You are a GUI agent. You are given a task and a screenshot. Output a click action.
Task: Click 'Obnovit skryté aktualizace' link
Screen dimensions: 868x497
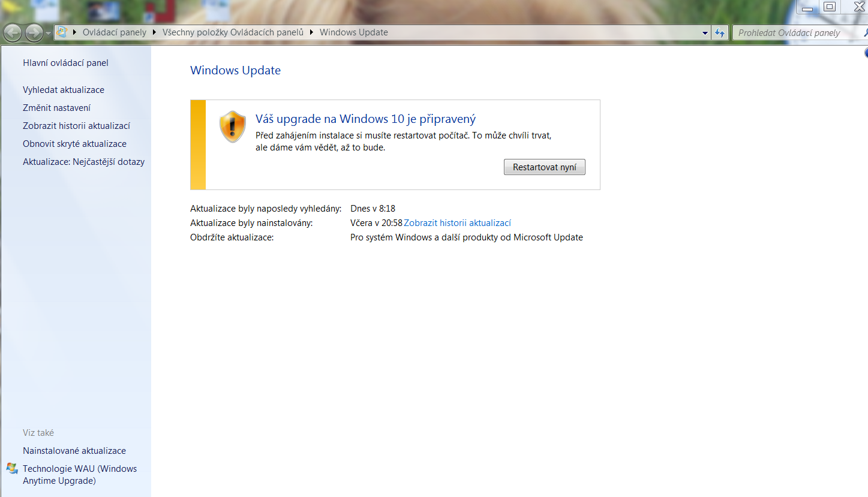75,144
